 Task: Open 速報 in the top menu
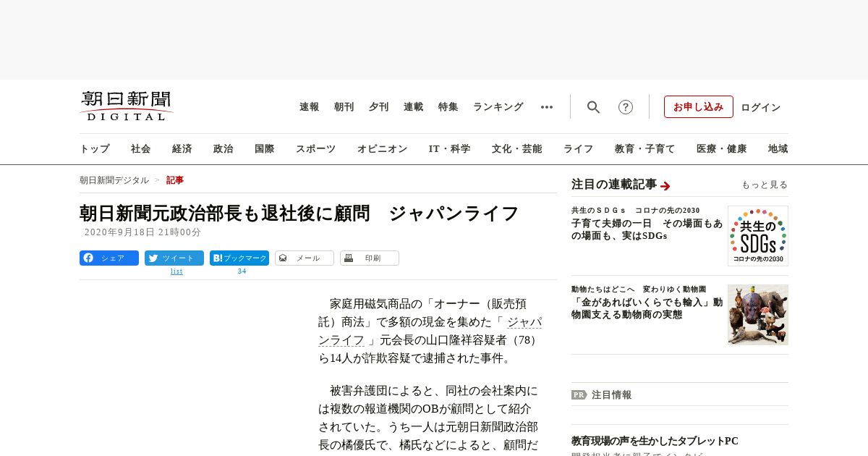310,107
